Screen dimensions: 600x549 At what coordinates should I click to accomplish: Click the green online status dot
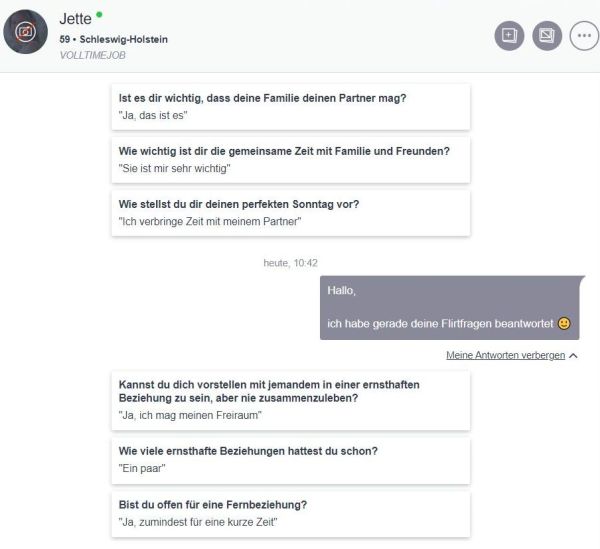point(99,15)
